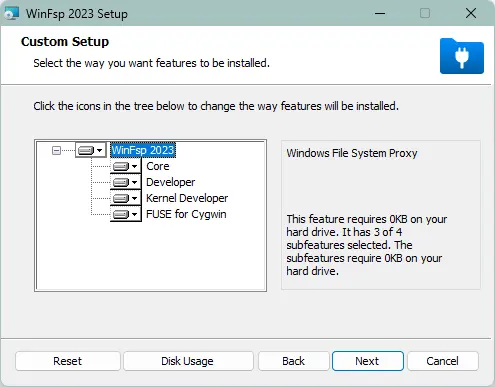Cancel the WinFsp setup

coord(443,361)
